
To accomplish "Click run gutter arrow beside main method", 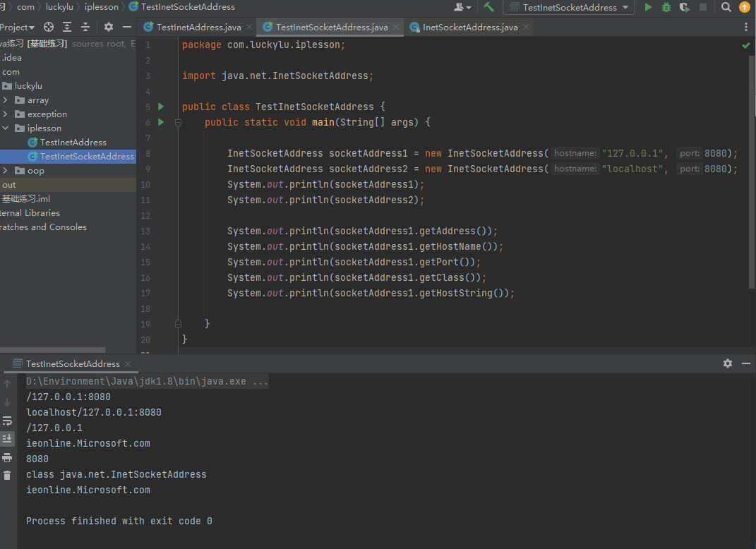I will (162, 122).
